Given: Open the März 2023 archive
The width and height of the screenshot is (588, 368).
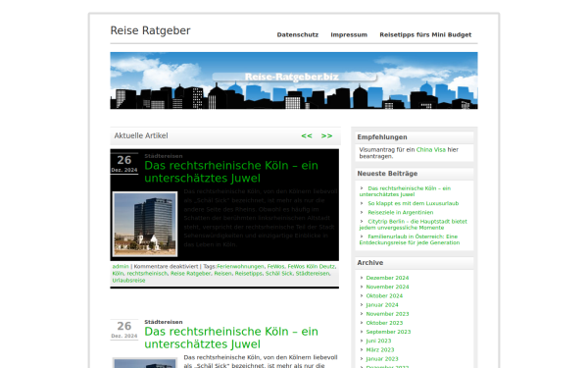Looking at the screenshot, I should [x=380, y=349].
